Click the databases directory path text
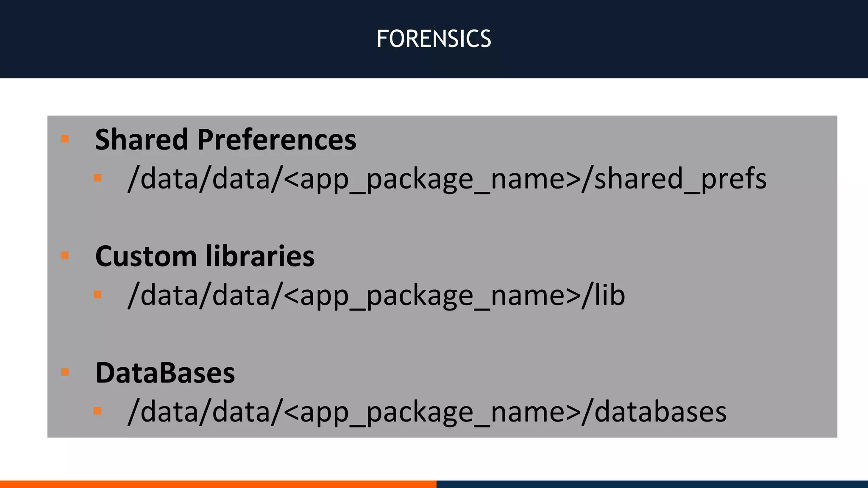868x488 pixels. (x=427, y=412)
